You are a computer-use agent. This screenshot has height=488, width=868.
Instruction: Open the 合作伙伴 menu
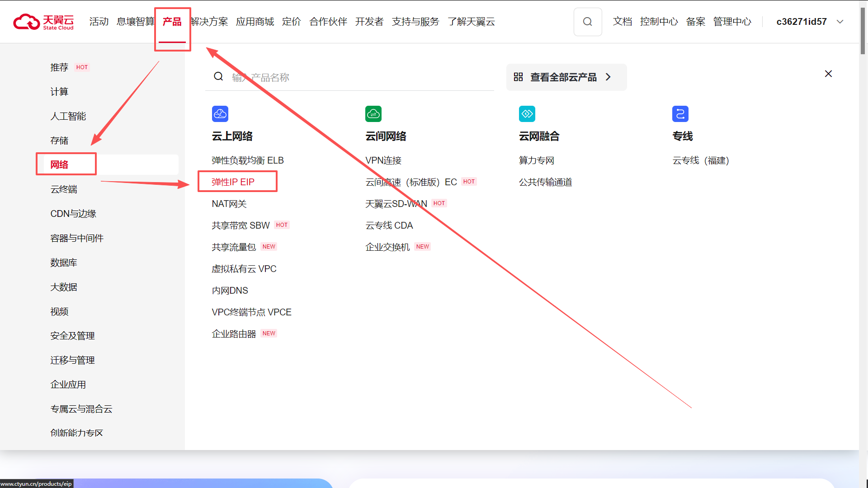[x=328, y=22]
